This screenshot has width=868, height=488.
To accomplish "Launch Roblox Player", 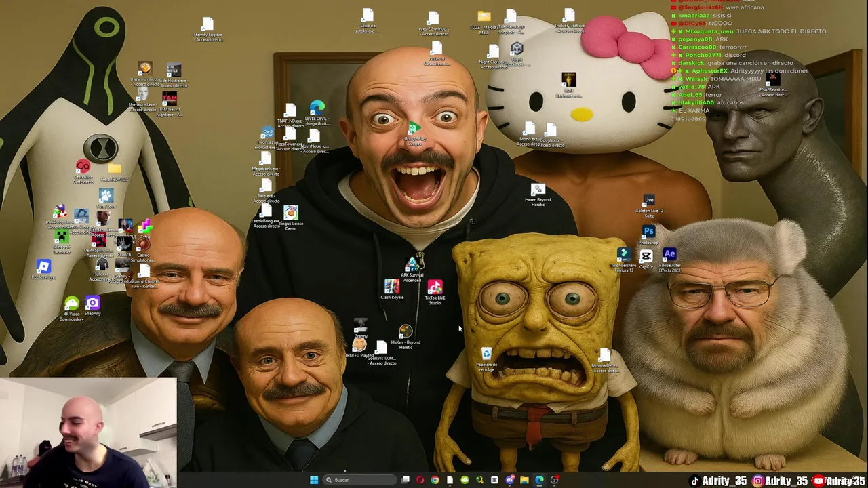I will pyautogui.click(x=44, y=266).
